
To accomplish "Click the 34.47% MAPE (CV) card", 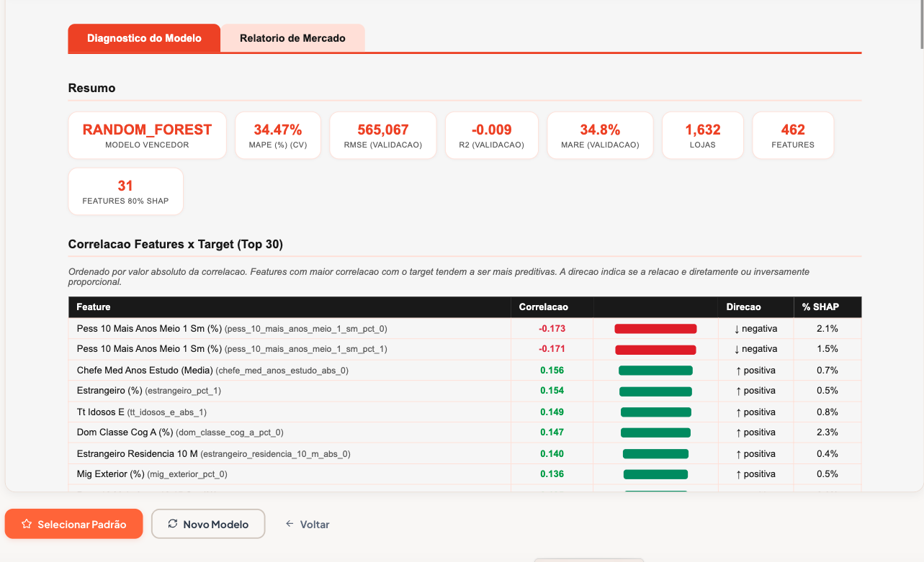I will click(277, 135).
